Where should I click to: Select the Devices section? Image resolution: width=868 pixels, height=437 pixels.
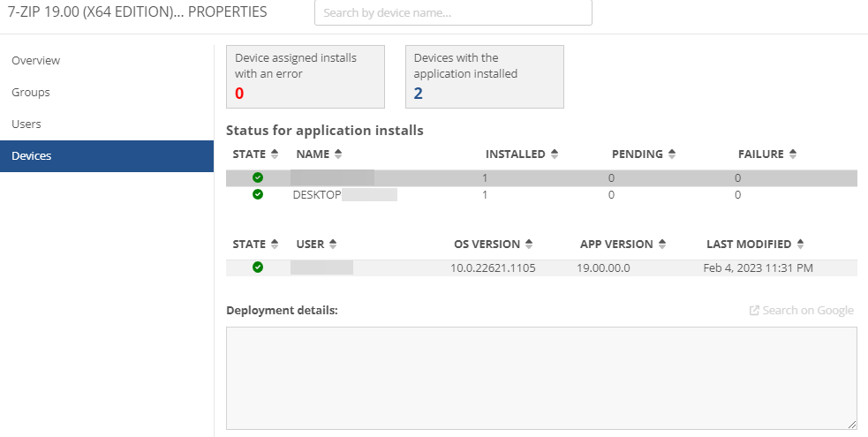click(107, 156)
